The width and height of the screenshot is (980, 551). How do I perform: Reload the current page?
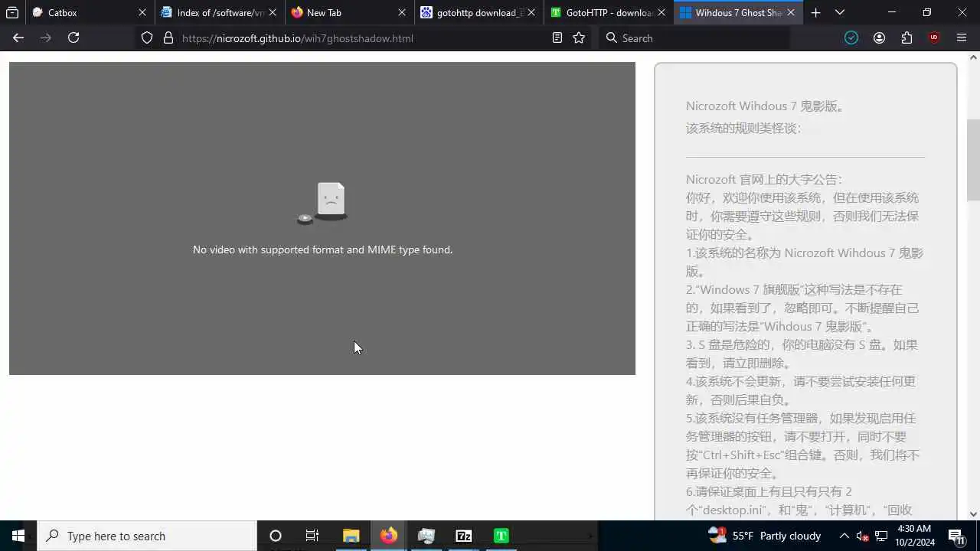tap(73, 37)
